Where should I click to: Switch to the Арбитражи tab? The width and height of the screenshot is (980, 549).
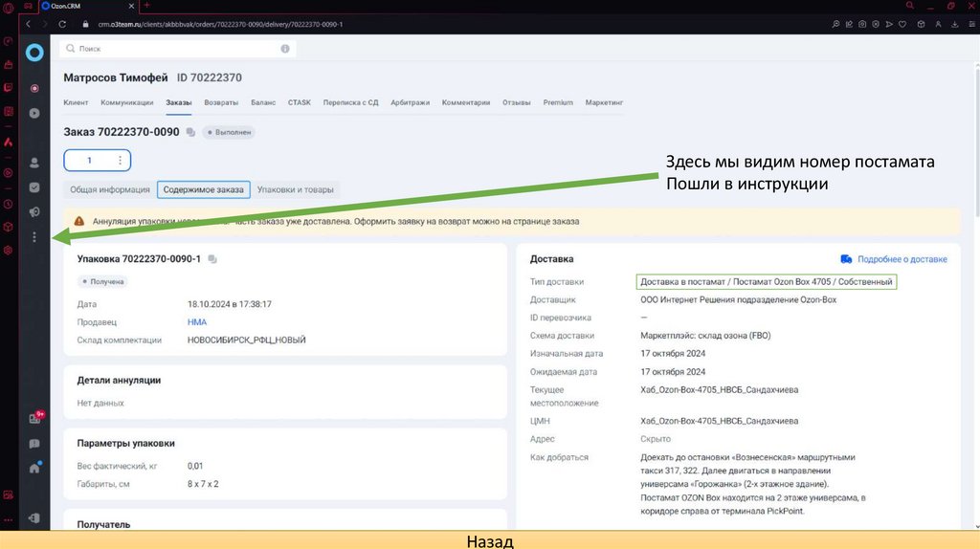tap(410, 102)
